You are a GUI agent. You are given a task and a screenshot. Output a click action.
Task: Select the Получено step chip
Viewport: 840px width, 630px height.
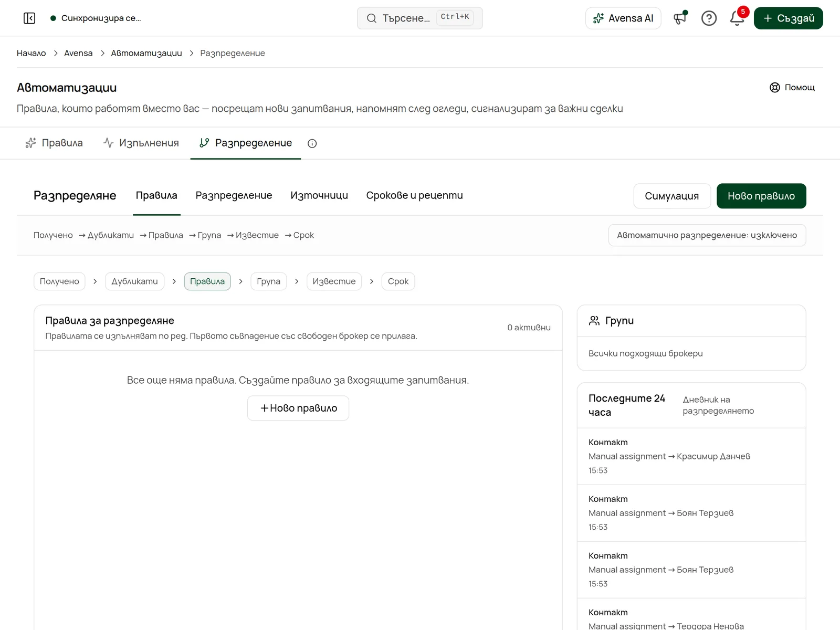point(59,281)
